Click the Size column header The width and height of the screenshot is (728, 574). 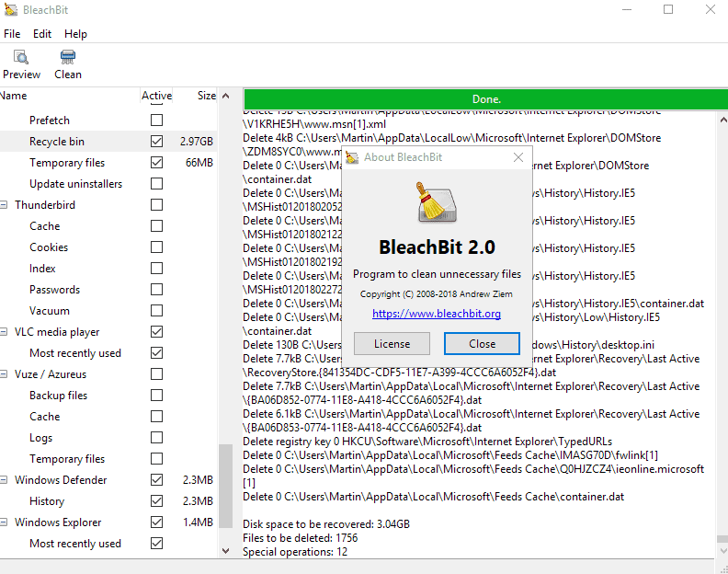pyautogui.click(x=195, y=96)
